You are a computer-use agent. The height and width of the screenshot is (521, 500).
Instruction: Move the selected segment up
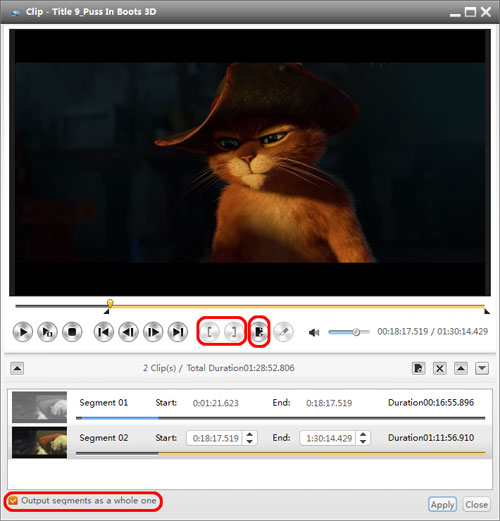(461, 368)
